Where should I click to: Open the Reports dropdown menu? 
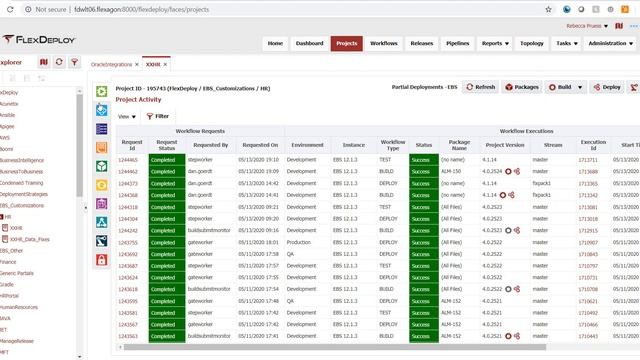pyautogui.click(x=495, y=43)
